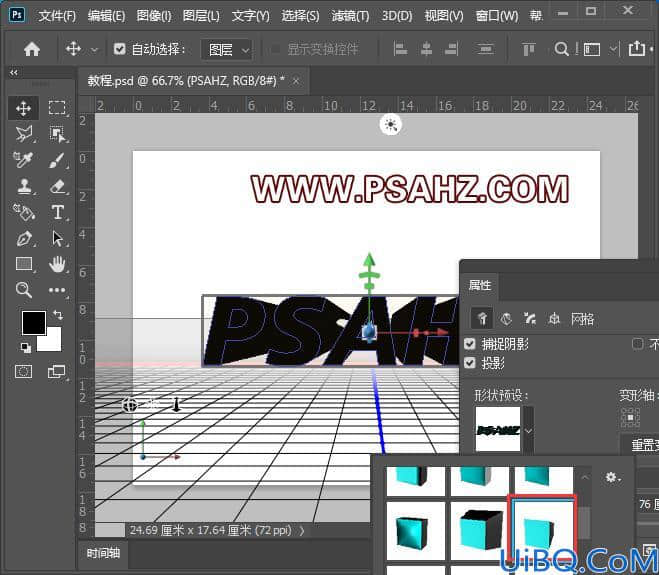The image size is (659, 575).
Task: Expand the status bar info arrow
Action: 302,530
